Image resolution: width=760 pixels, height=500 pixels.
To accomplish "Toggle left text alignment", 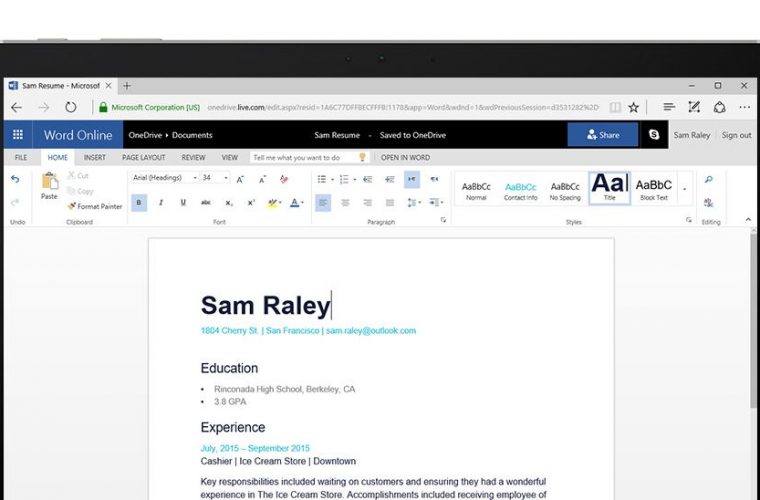I will coord(323,203).
